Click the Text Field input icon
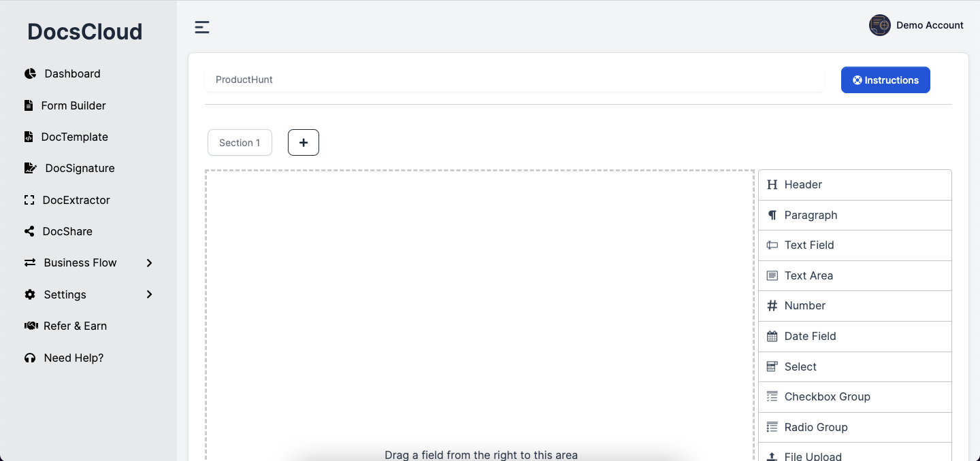 tap(772, 245)
